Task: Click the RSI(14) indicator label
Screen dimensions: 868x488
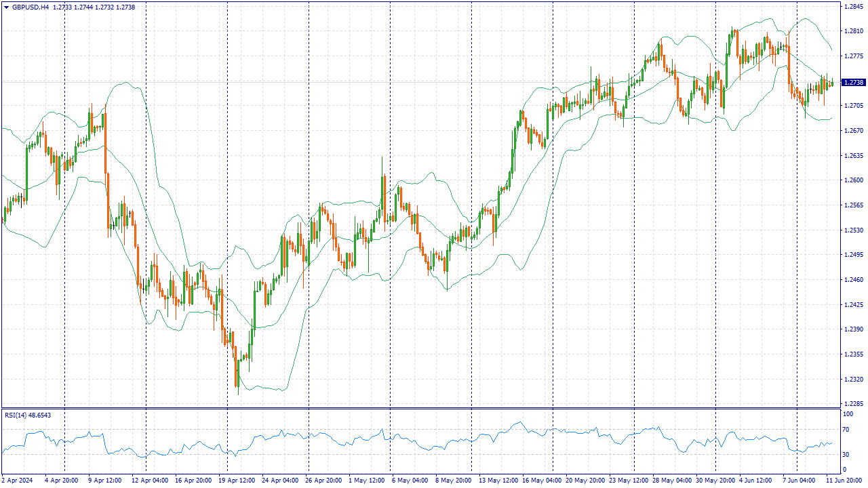Action: coord(28,415)
